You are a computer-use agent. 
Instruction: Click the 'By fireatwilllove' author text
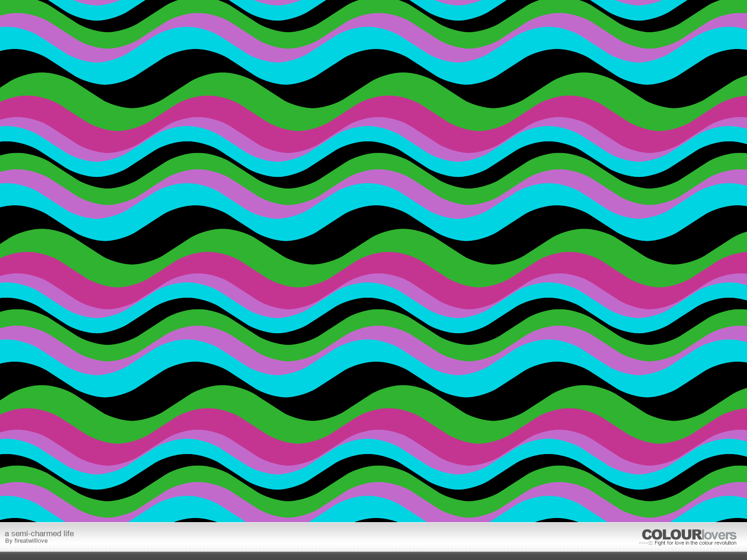pyautogui.click(x=26, y=541)
